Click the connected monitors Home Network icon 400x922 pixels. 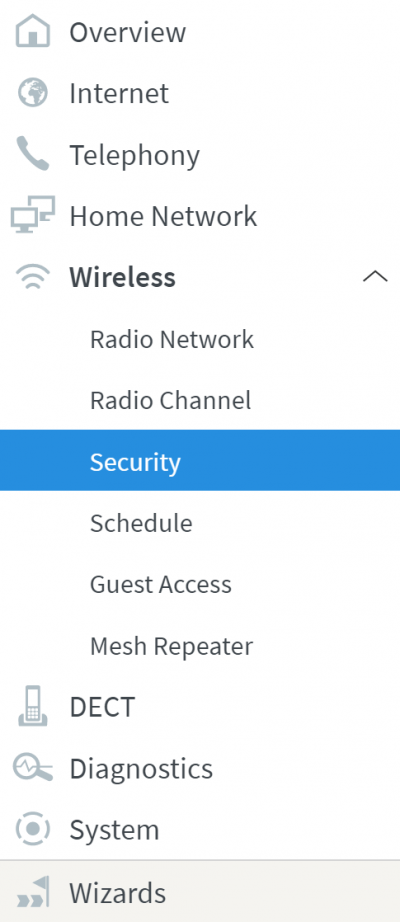33,215
